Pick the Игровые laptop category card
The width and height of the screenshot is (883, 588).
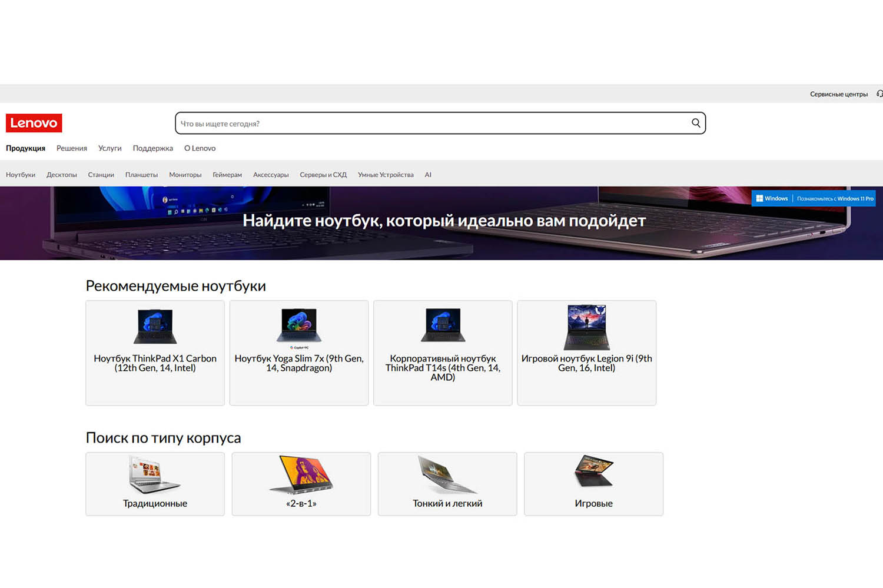pyautogui.click(x=593, y=484)
